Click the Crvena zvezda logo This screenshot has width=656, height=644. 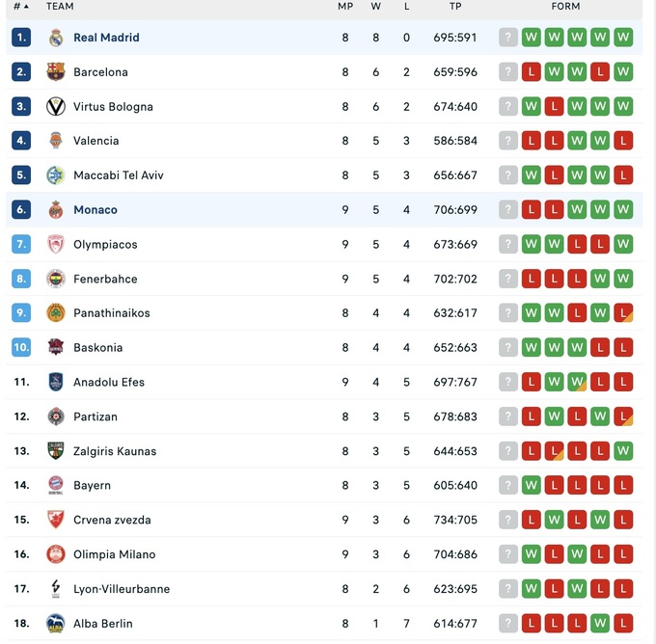56,521
